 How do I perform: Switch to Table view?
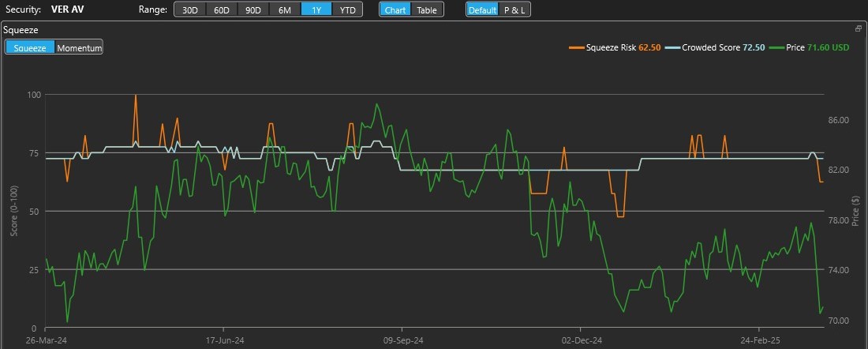[x=427, y=10]
